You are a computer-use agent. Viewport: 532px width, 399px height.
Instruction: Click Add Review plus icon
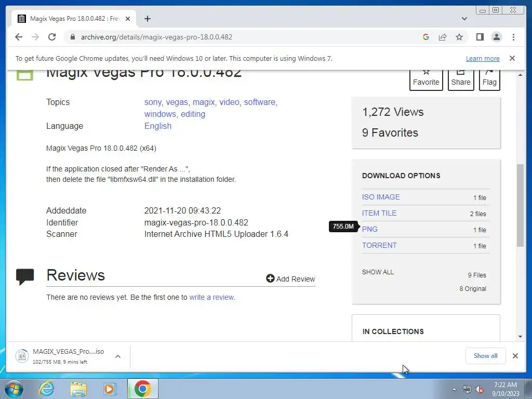point(270,278)
